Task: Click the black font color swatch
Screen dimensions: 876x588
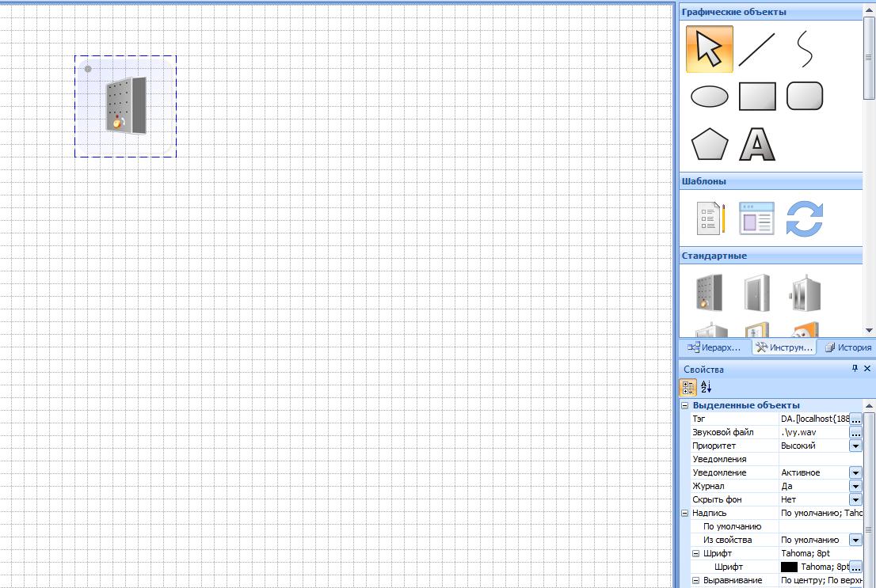Action: [789, 567]
